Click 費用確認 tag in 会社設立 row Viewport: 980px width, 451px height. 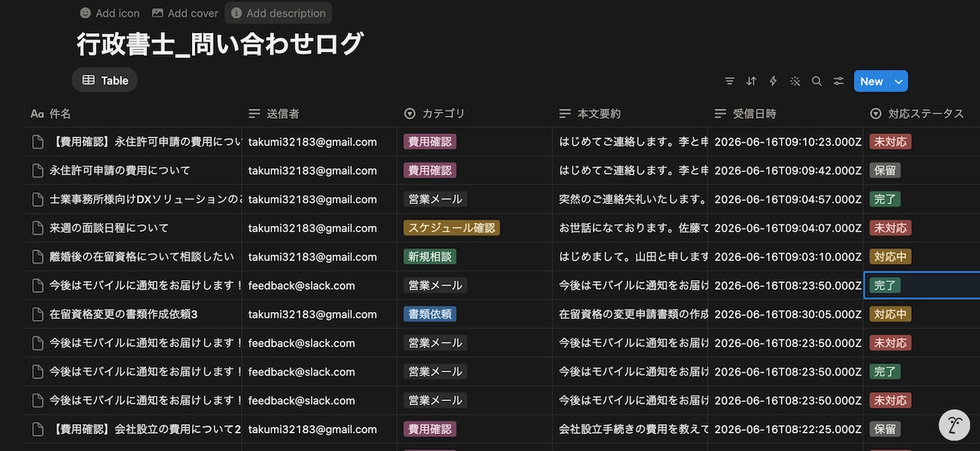[430, 429]
